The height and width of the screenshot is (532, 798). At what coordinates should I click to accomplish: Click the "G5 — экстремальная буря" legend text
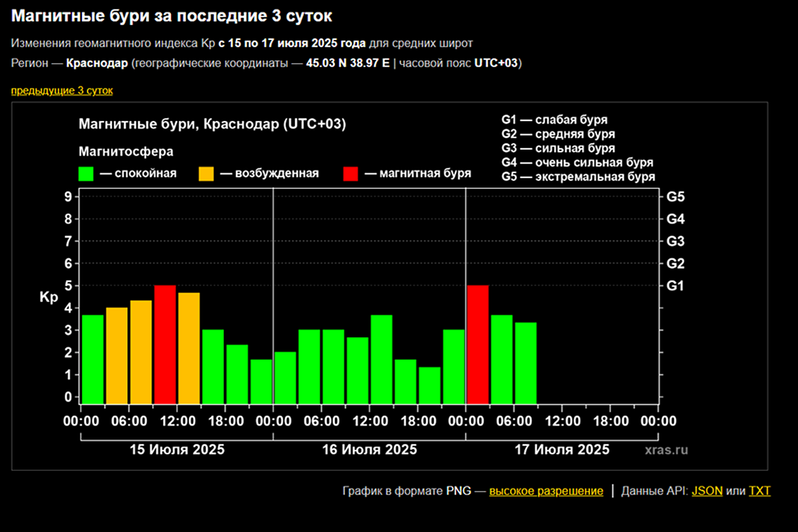click(578, 177)
